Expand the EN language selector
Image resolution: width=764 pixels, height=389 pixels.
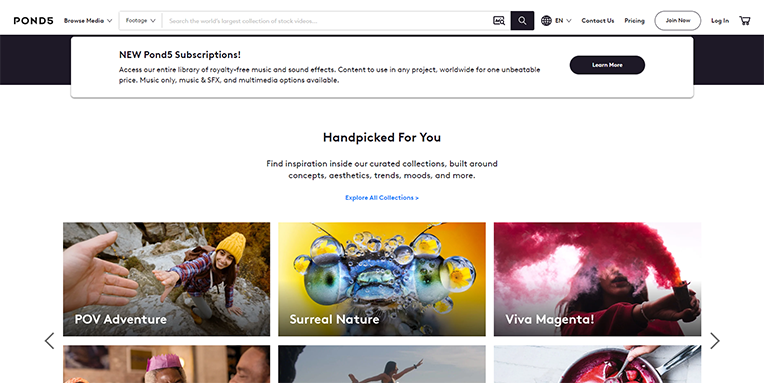point(563,20)
